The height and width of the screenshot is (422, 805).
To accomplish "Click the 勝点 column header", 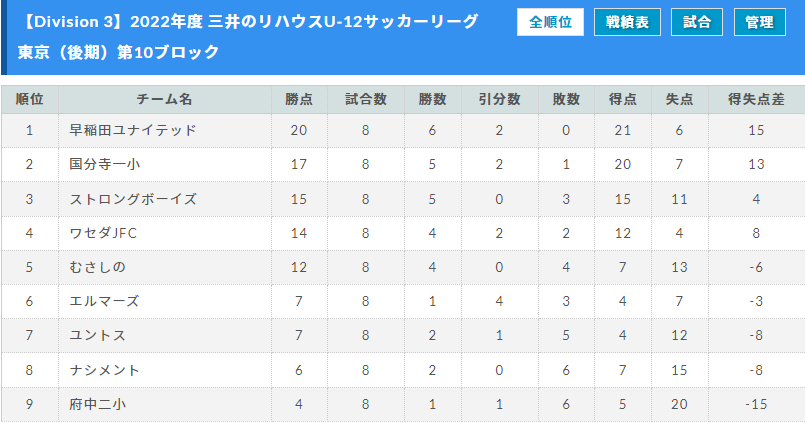I will [x=299, y=99].
